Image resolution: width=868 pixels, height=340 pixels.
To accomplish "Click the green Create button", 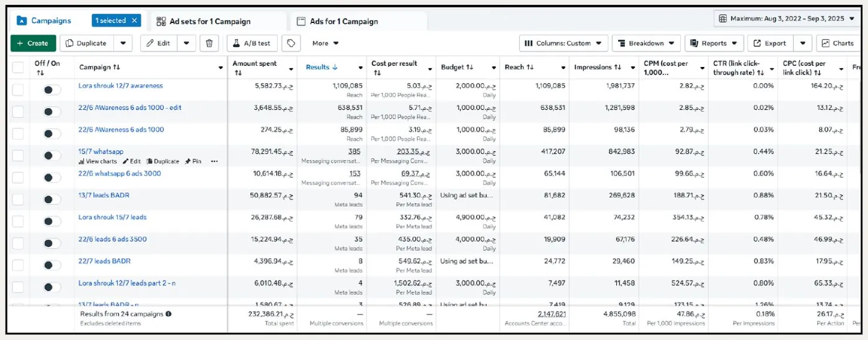I will point(33,43).
